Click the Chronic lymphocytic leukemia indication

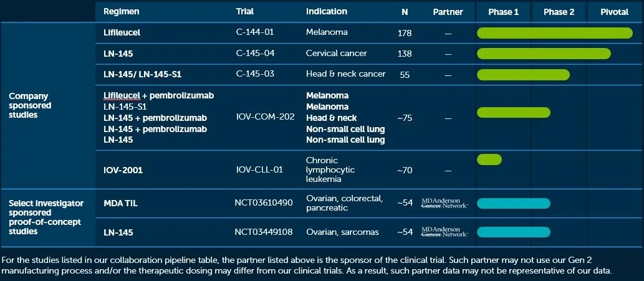(330, 169)
